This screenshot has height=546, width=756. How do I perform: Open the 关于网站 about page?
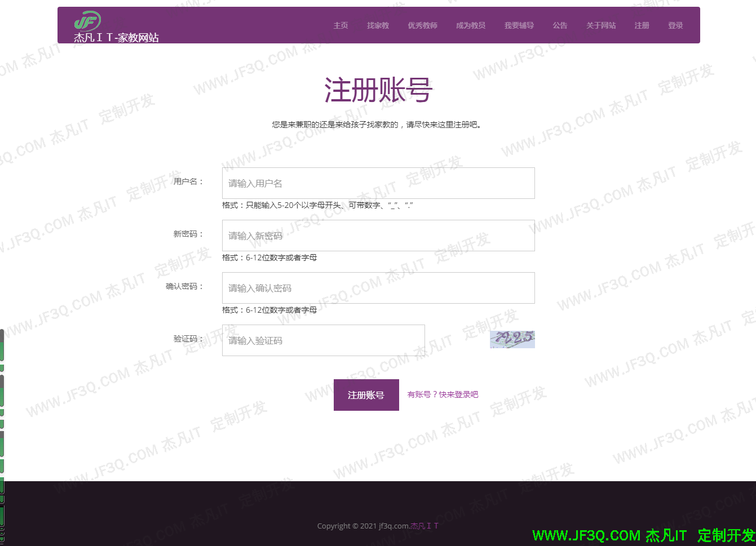[600, 25]
